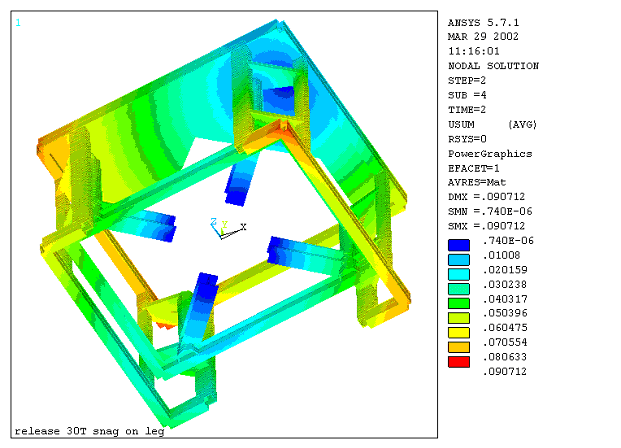
Task: Click the 'DMX =.090712' value
Action: click(486, 197)
